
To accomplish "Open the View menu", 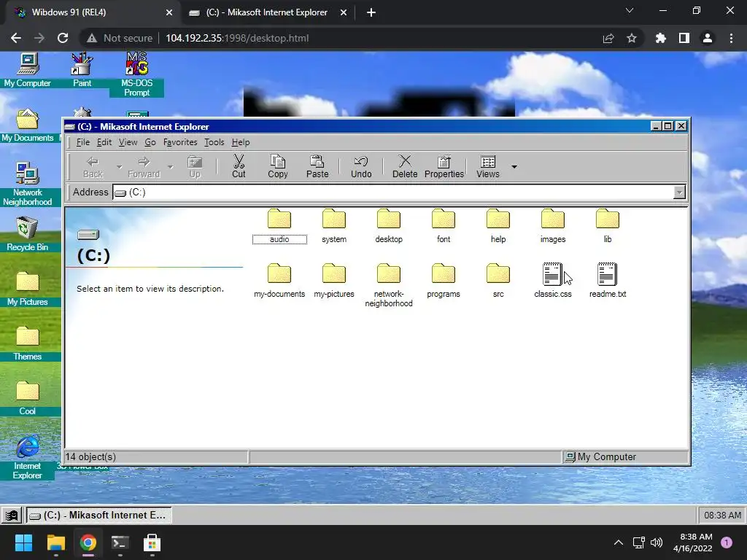I will coord(128,142).
